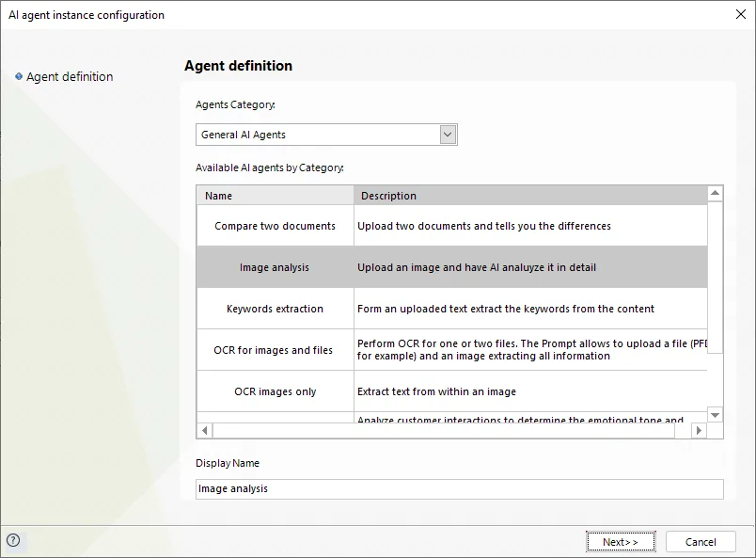Select the Agent definition step in sidebar
This screenshot has height=558, width=756.
[x=70, y=77]
